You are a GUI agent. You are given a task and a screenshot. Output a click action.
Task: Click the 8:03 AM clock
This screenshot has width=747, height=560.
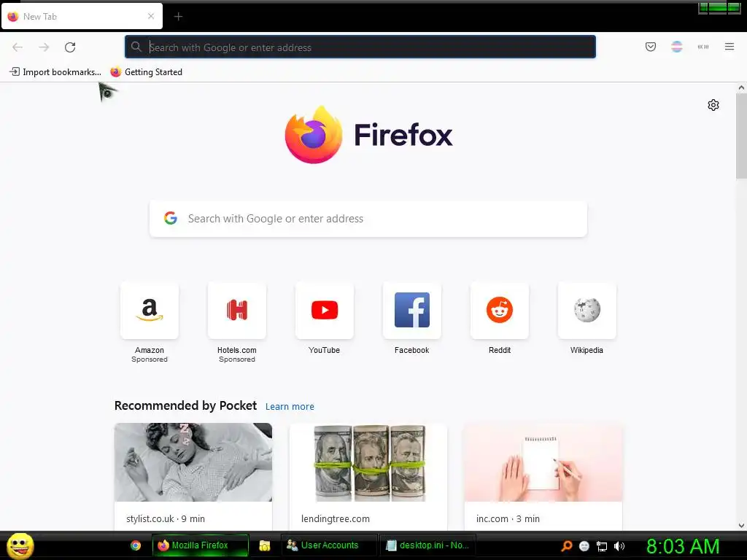[x=683, y=546]
